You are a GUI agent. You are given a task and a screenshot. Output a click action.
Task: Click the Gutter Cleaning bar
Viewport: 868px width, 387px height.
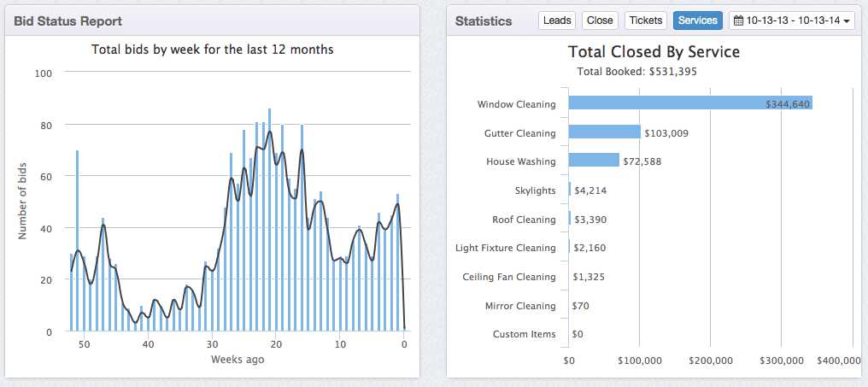tap(604, 132)
